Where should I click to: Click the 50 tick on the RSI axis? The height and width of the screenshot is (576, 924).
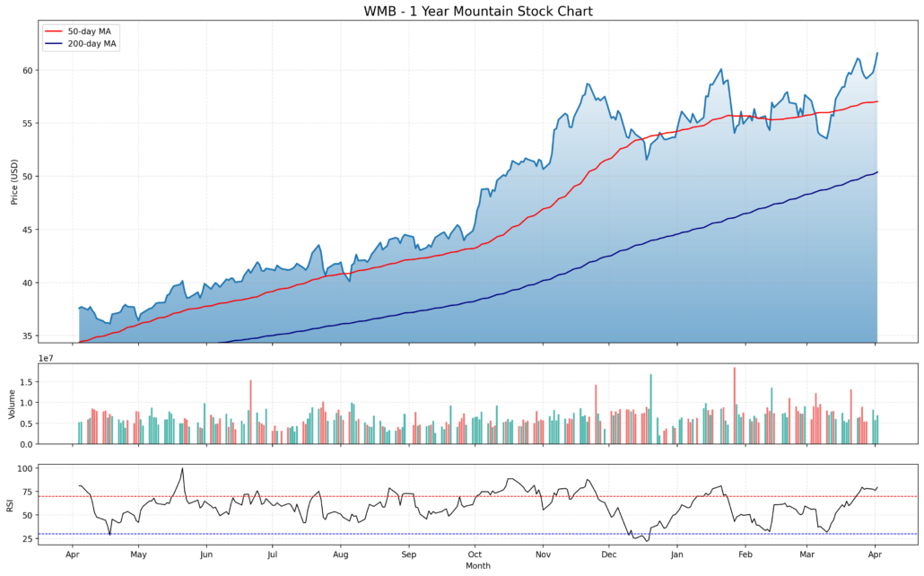tap(27, 515)
